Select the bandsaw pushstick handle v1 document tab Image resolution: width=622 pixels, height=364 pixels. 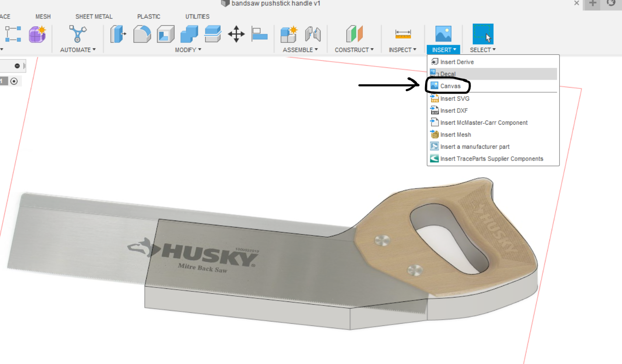[271, 3]
